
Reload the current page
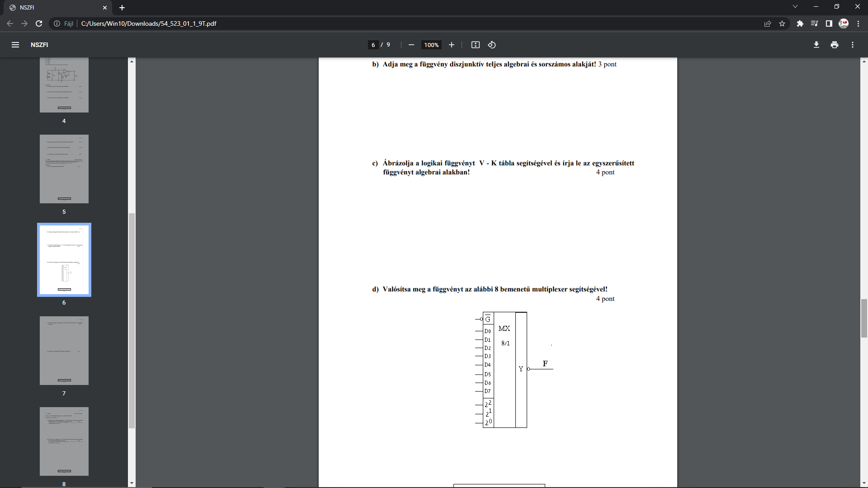point(39,23)
